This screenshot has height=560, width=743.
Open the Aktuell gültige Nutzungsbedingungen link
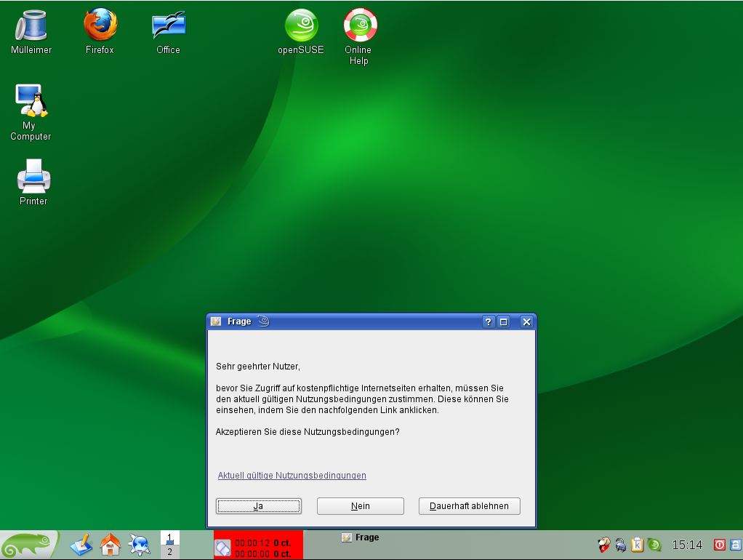(292, 475)
